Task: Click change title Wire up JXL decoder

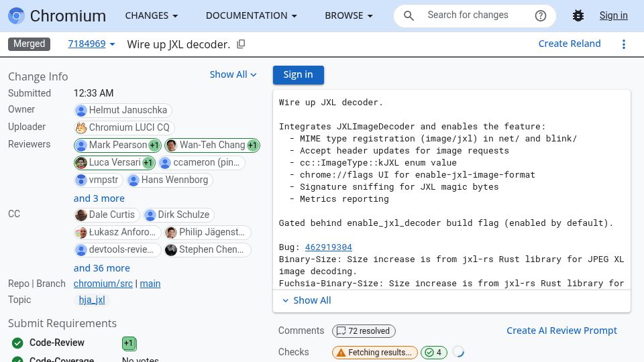Action: point(178,44)
